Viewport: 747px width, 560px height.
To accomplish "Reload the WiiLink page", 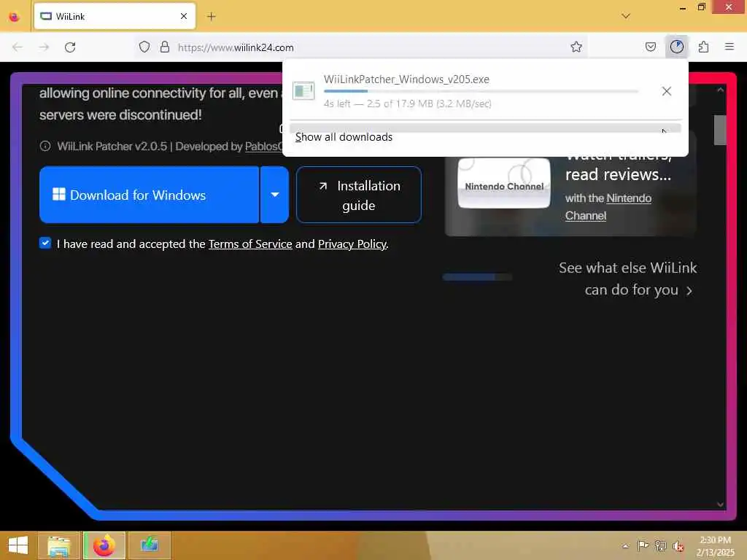I will [71, 47].
